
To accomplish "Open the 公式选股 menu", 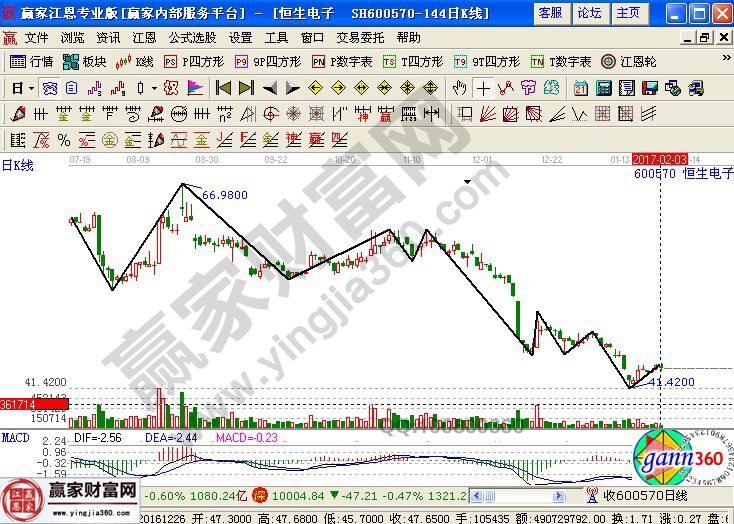I will click(x=192, y=37).
